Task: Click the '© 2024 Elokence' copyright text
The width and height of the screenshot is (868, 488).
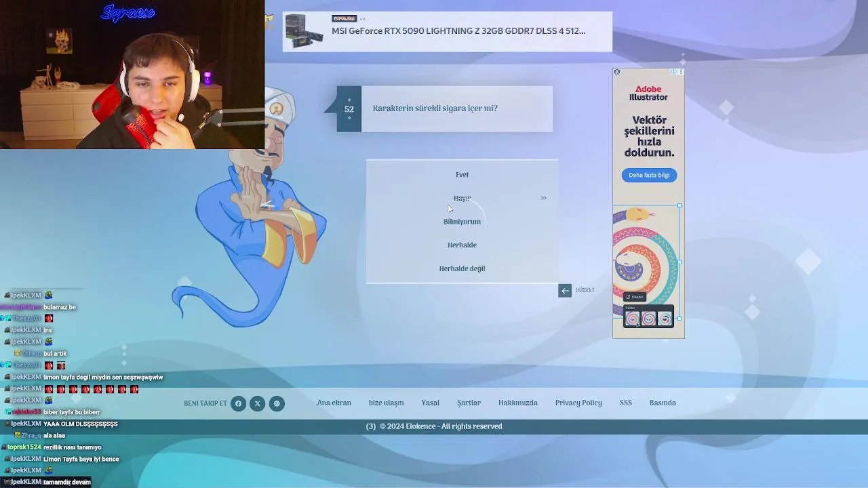Action: [441, 426]
